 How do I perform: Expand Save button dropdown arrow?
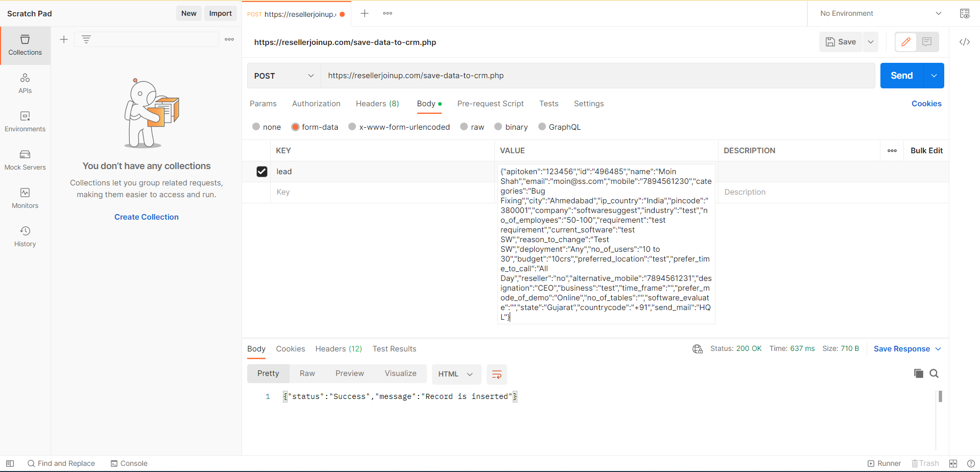tap(871, 42)
